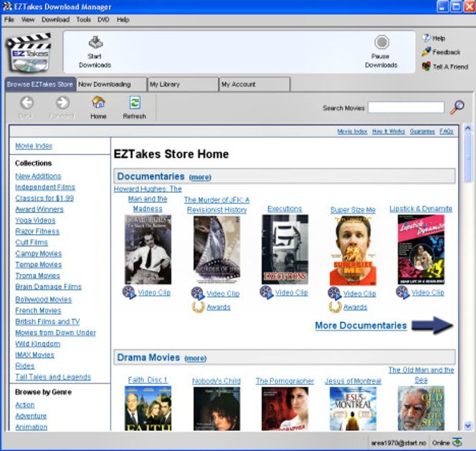
Task: Click the Home house icon
Action: point(98,103)
